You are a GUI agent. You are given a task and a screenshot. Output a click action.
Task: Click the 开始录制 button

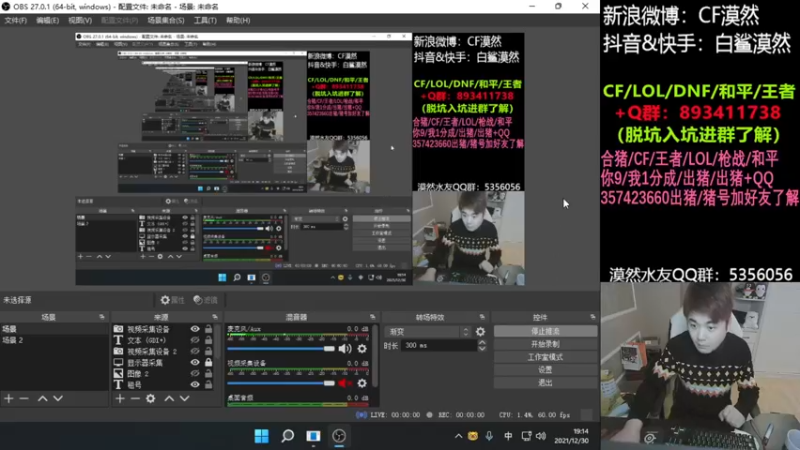click(x=545, y=344)
